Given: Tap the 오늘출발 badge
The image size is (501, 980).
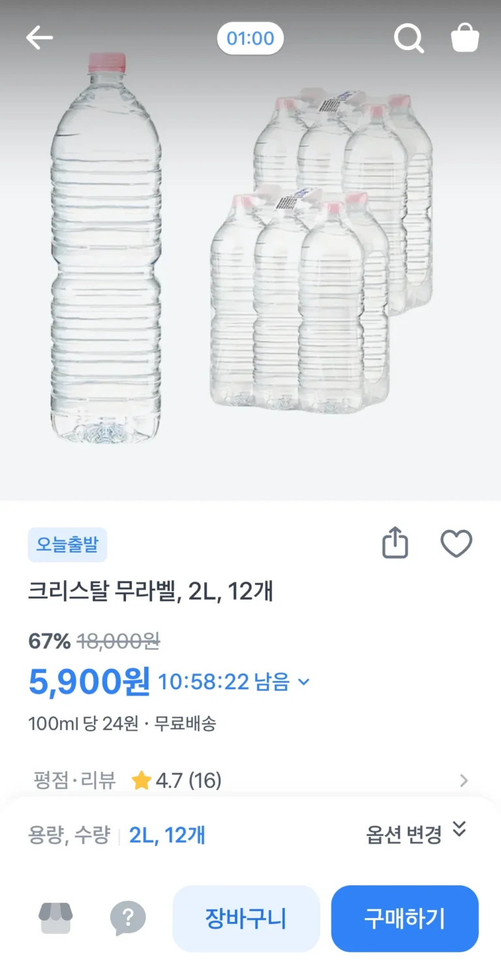Looking at the screenshot, I should tap(67, 545).
